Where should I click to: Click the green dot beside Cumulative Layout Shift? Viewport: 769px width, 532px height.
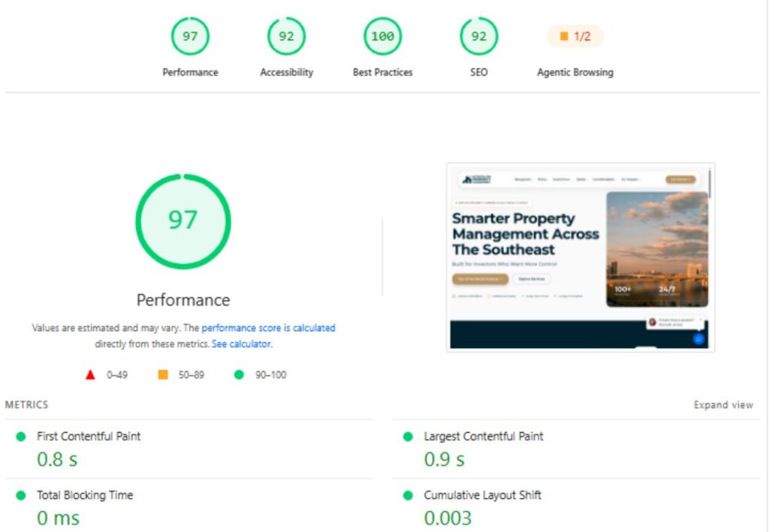coord(408,495)
